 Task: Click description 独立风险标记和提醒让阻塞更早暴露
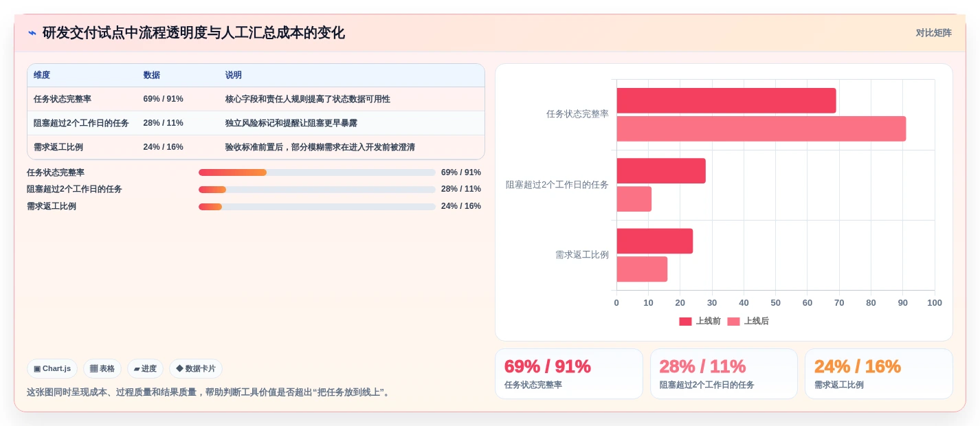(291, 123)
